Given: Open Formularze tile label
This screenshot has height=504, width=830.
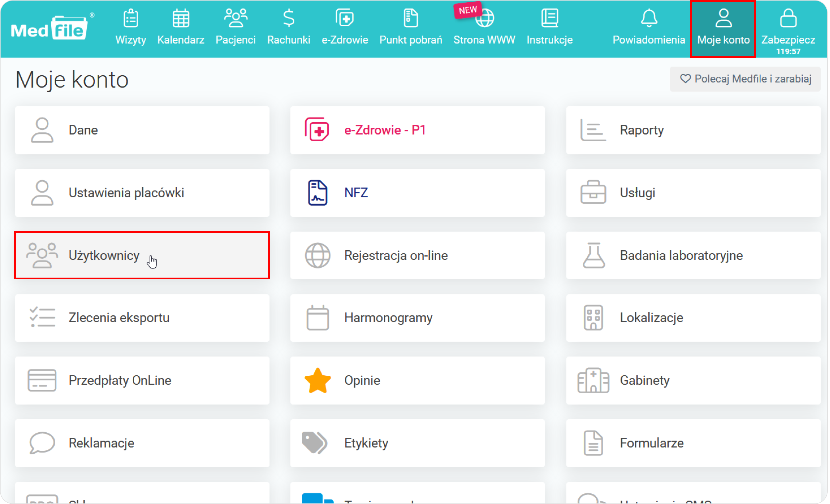Looking at the screenshot, I should click(652, 443).
